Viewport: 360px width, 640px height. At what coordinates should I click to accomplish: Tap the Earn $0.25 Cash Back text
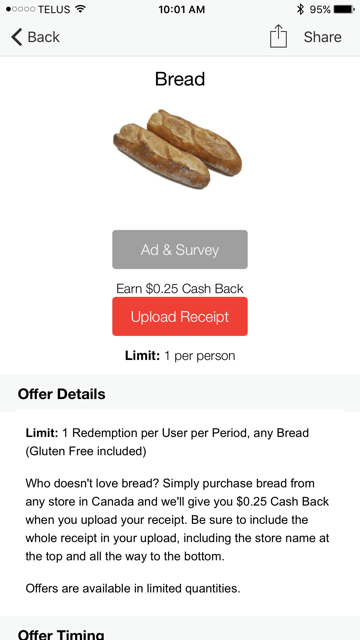pos(180,289)
